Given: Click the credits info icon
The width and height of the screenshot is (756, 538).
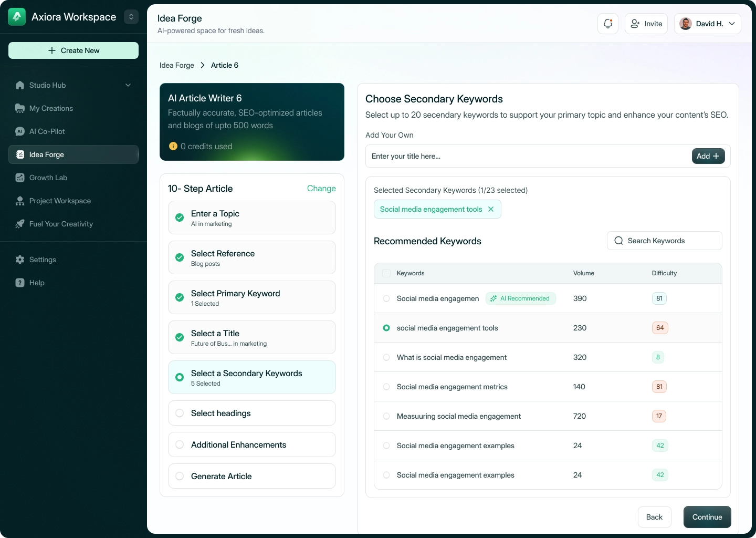Looking at the screenshot, I should tap(173, 147).
